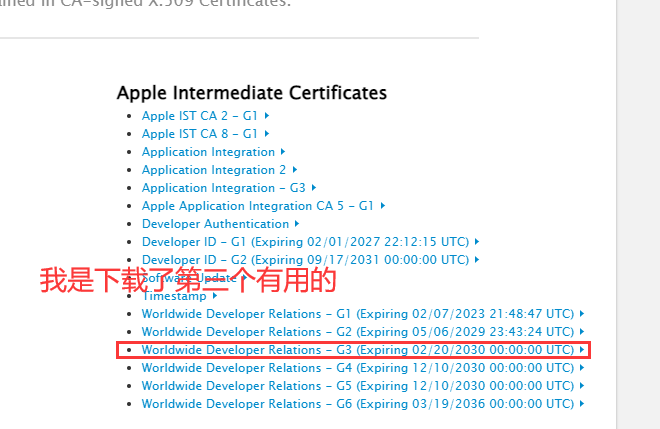Download Worldwide Developer Relations – G1 certificate

363,314
